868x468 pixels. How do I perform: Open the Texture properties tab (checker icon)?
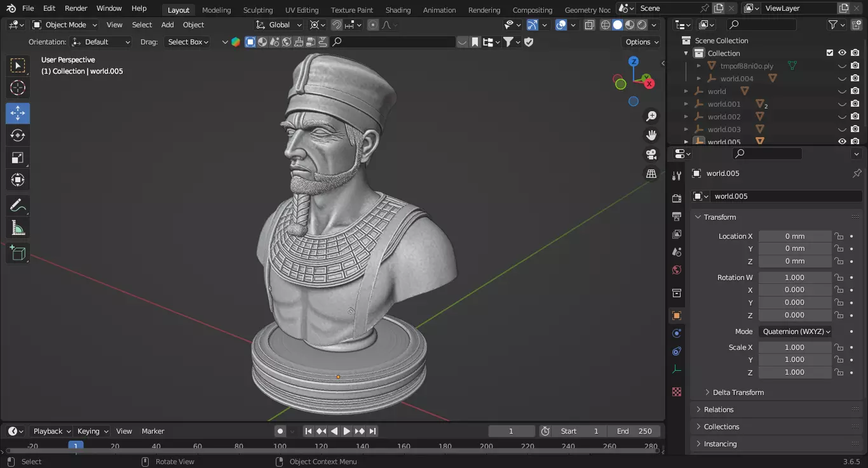point(677,392)
